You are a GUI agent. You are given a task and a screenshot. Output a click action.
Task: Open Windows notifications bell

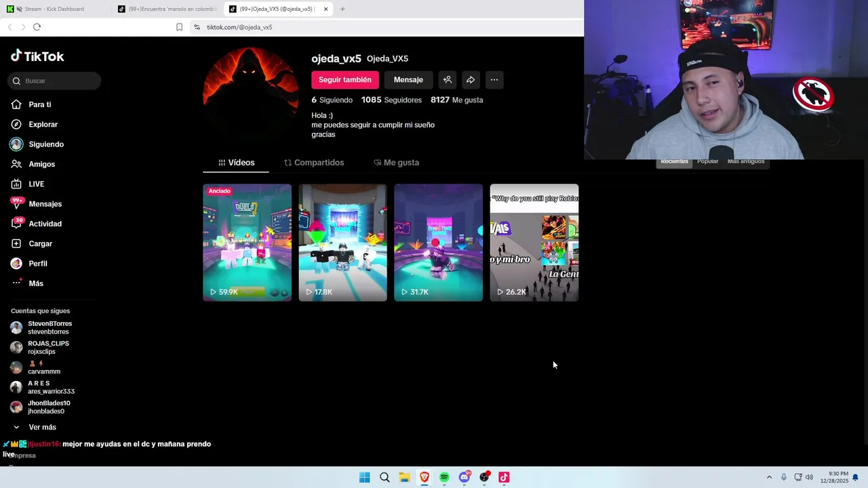856,477
